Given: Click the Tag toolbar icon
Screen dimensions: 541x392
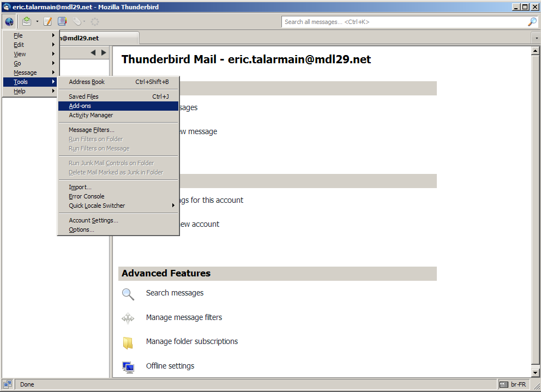Looking at the screenshot, I should coord(77,22).
